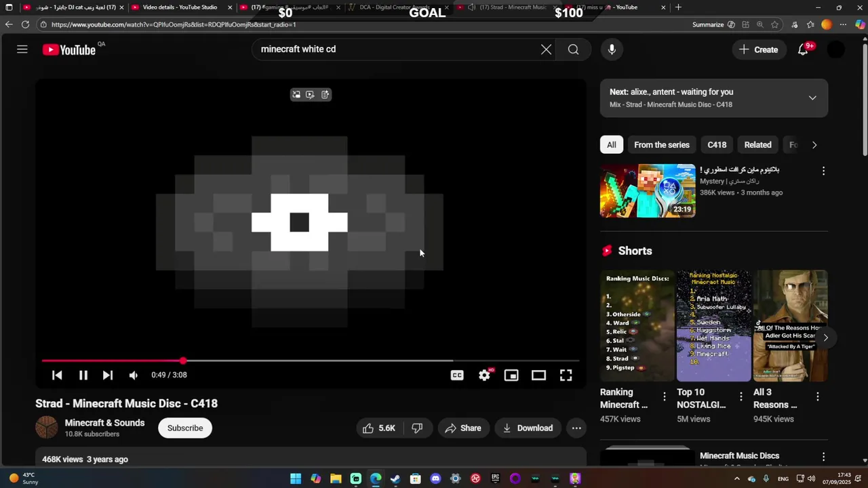The width and height of the screenshot is (868, 488).
Task: Open the Top 10 Nostalgic short
Action: 714,326
